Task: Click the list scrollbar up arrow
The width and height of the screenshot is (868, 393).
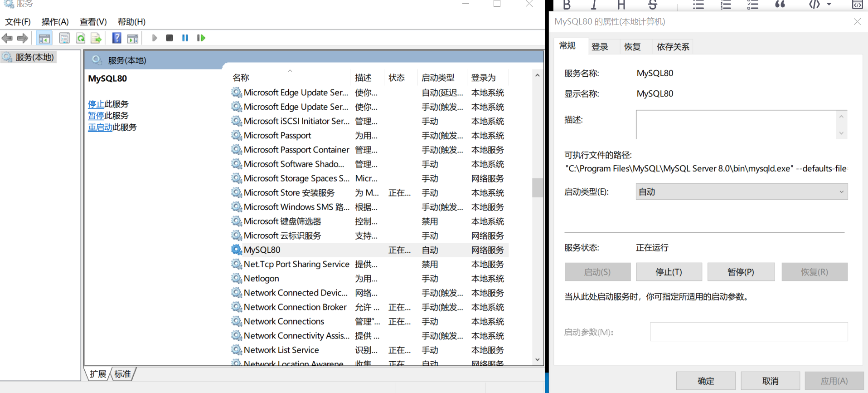Action: 537,75
